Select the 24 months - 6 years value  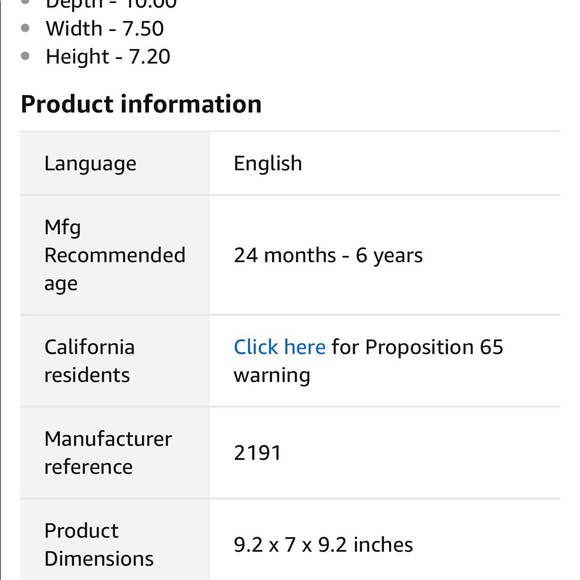[x=328, y=255]
